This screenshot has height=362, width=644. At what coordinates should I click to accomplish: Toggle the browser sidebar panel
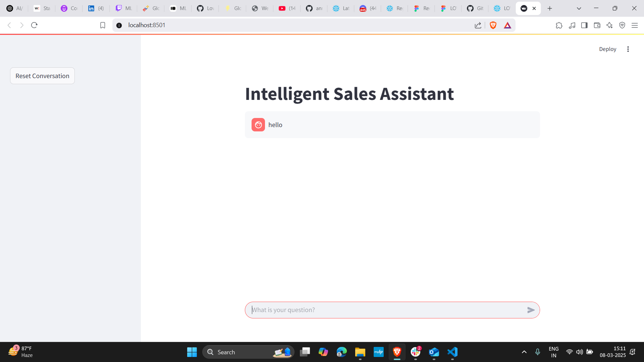pyautogui.click(x=584, y=25)
